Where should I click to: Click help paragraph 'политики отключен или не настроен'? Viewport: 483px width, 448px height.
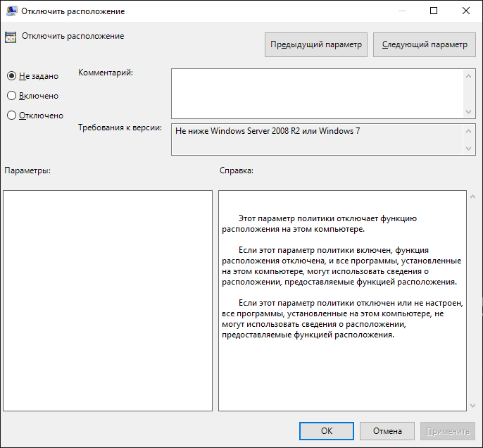click(x=342, y=319)
